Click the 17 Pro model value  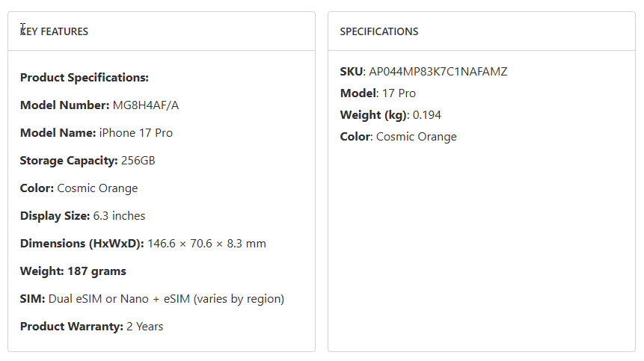click(x=399, y=93)
